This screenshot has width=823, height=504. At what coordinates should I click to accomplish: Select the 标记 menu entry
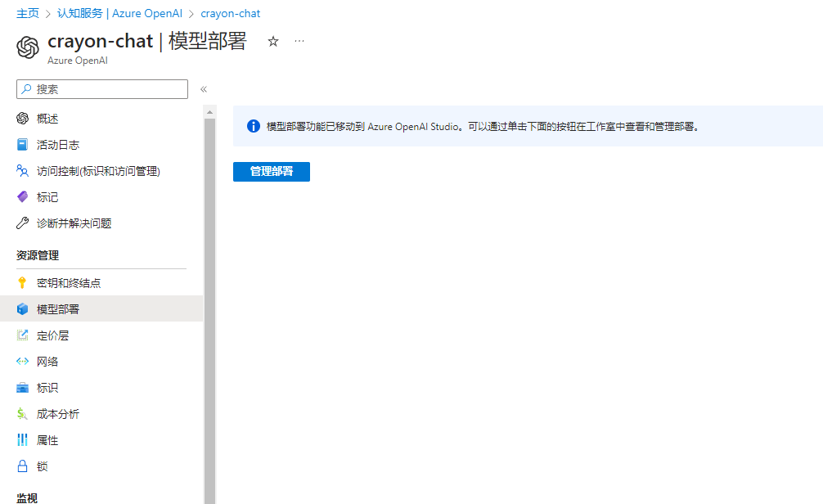[x=101, y=197]
